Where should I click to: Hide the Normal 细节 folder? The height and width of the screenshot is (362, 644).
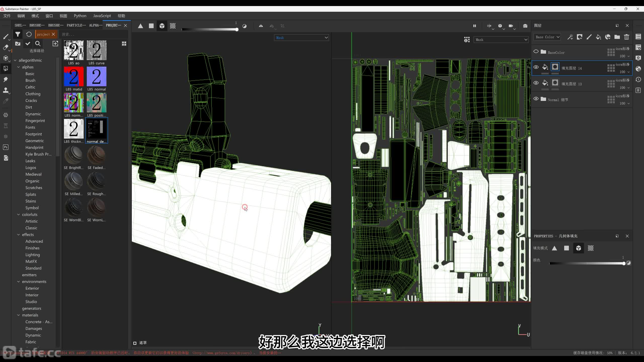(x=536, y=99)
